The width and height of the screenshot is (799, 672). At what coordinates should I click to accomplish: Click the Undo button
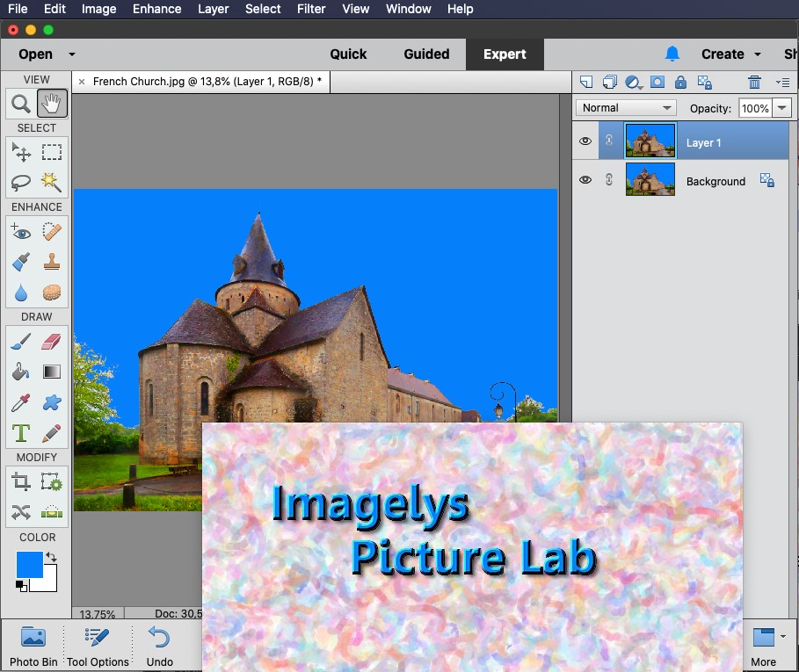(x=159, y=646)
